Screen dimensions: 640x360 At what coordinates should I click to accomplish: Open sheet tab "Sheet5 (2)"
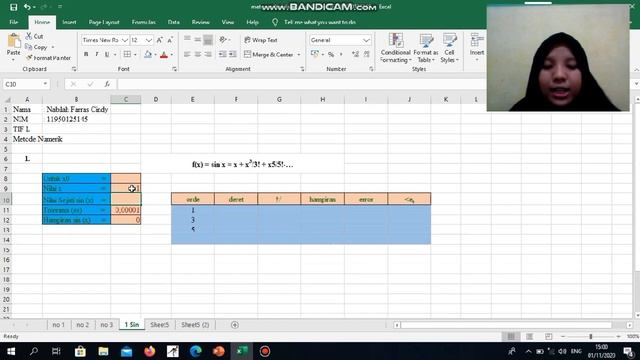tap(195, 325)
